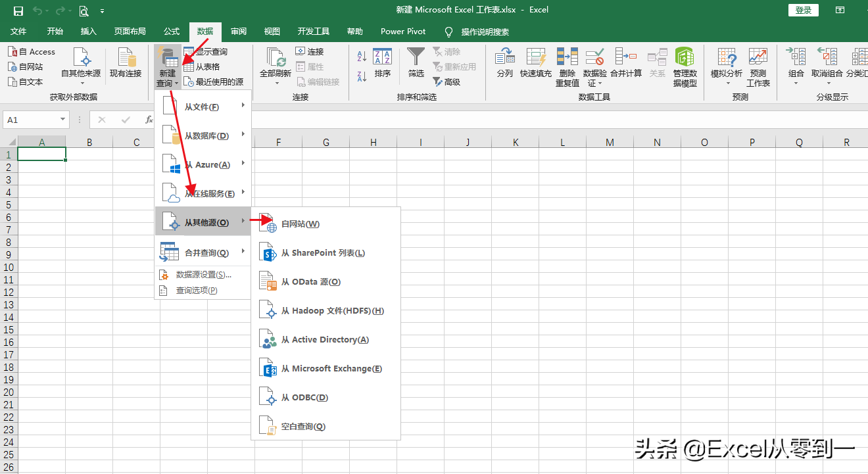Open the 文件 tab

point(18,32)
